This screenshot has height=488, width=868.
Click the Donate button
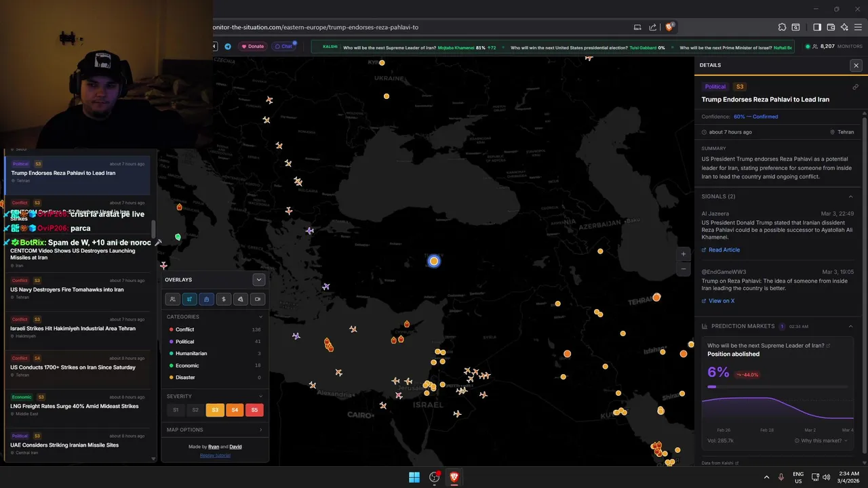[252, 46]
